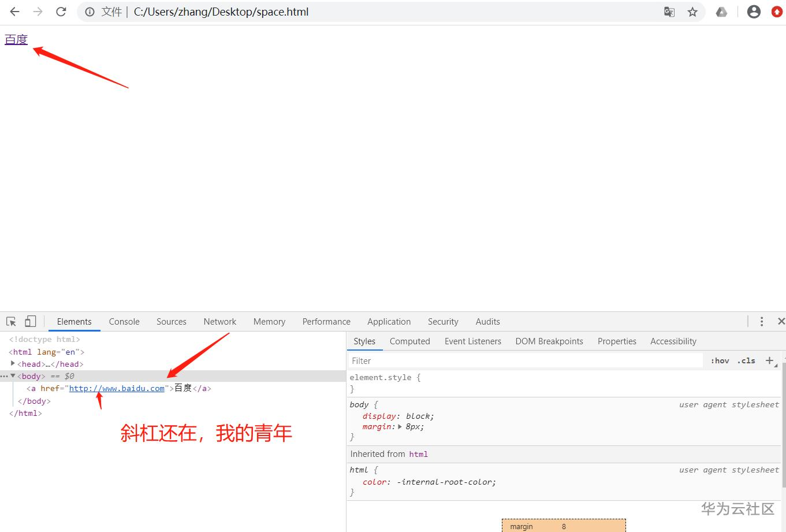Screen dimensions: 786x532
Task: Expand the margin shorthand in body rule
Action: pos(400,427)
